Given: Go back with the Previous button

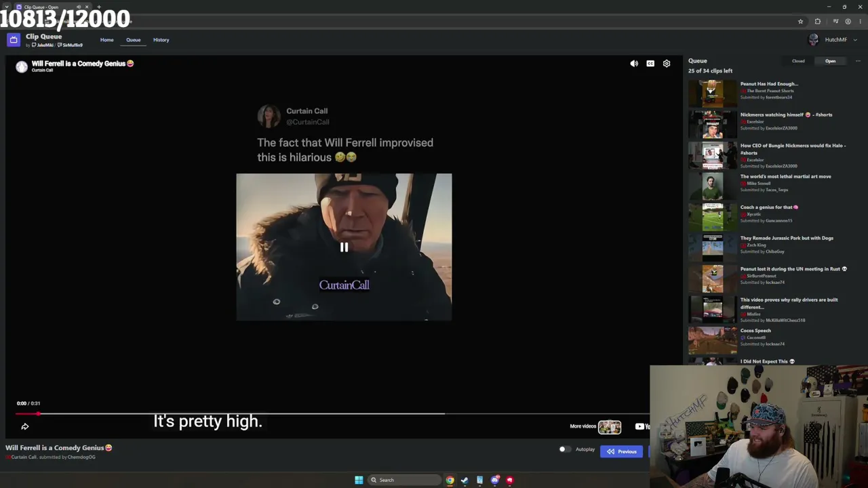Looking at the screenshot, I should 621,451.
